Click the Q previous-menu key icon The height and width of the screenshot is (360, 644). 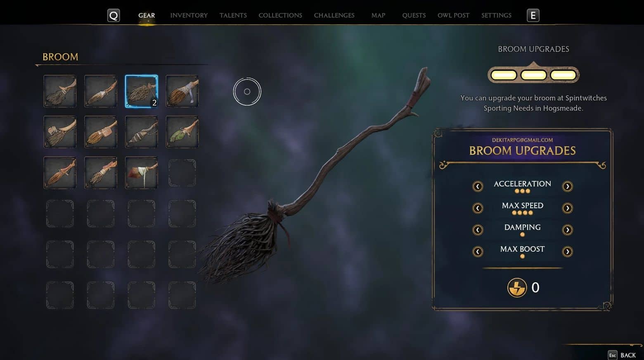tap(114, 16)
